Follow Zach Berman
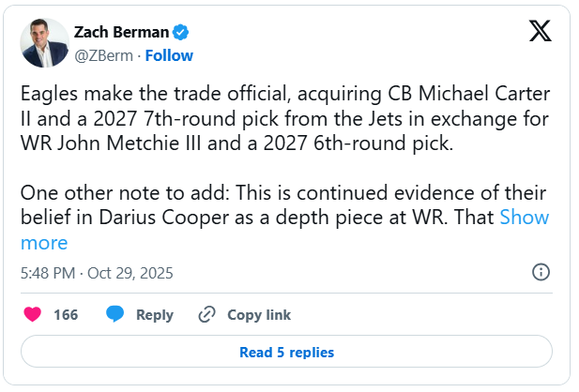Image resolution: width=579 pixels, height=392 pixels. coord(169,55)
